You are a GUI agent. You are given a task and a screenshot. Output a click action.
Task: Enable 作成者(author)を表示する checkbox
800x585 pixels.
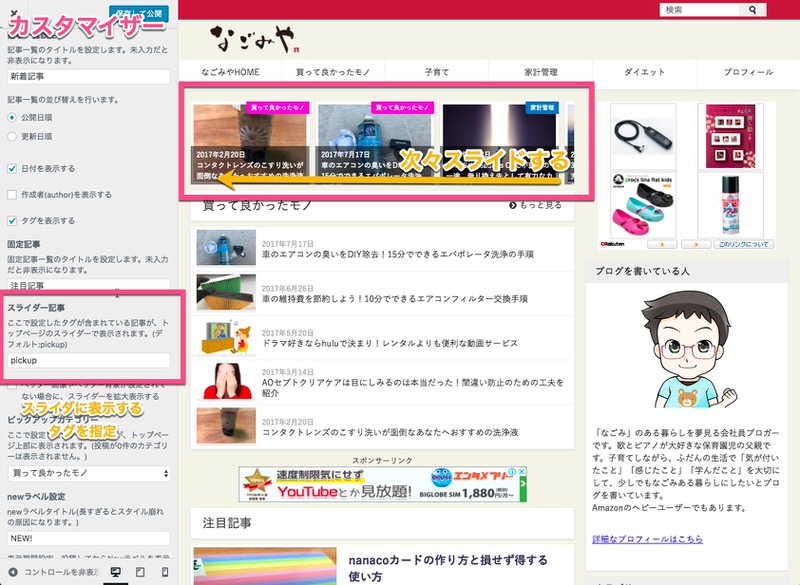pos(12,194)
